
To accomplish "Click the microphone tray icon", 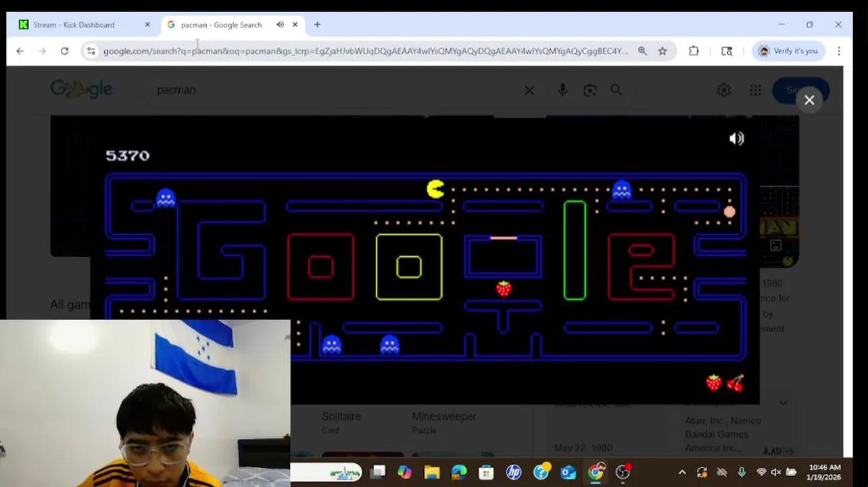I will 742,472.
